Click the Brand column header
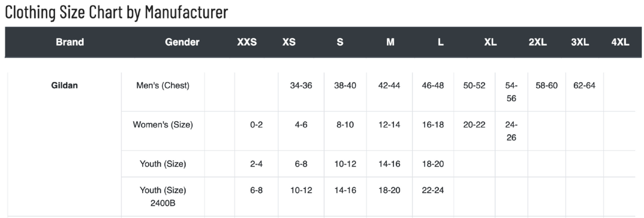644x218 pixels. [70, 42]
